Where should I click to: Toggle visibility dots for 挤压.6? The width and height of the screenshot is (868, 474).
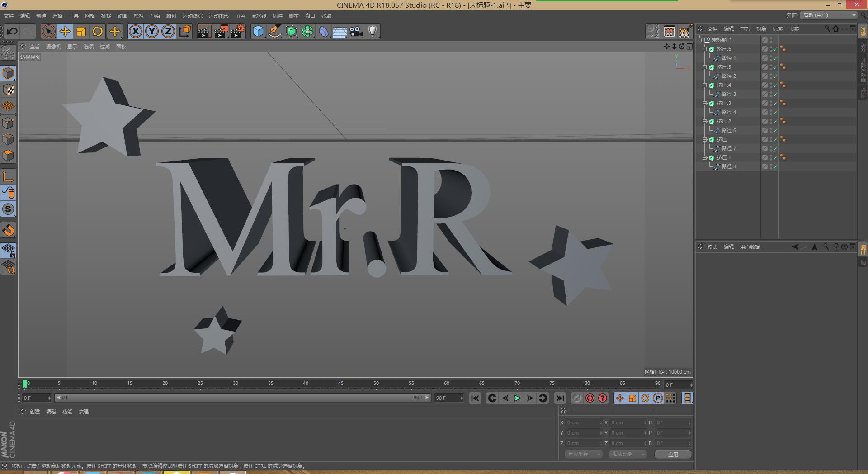[x=770, y=49]
